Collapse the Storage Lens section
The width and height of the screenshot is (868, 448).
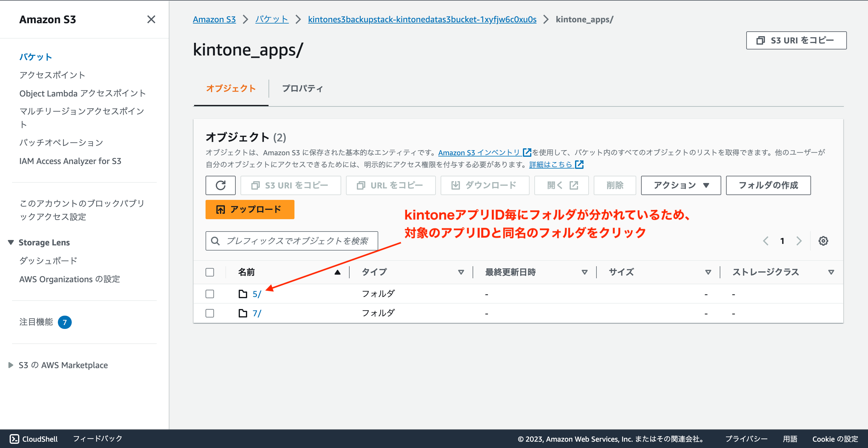(x=11, y=242)
